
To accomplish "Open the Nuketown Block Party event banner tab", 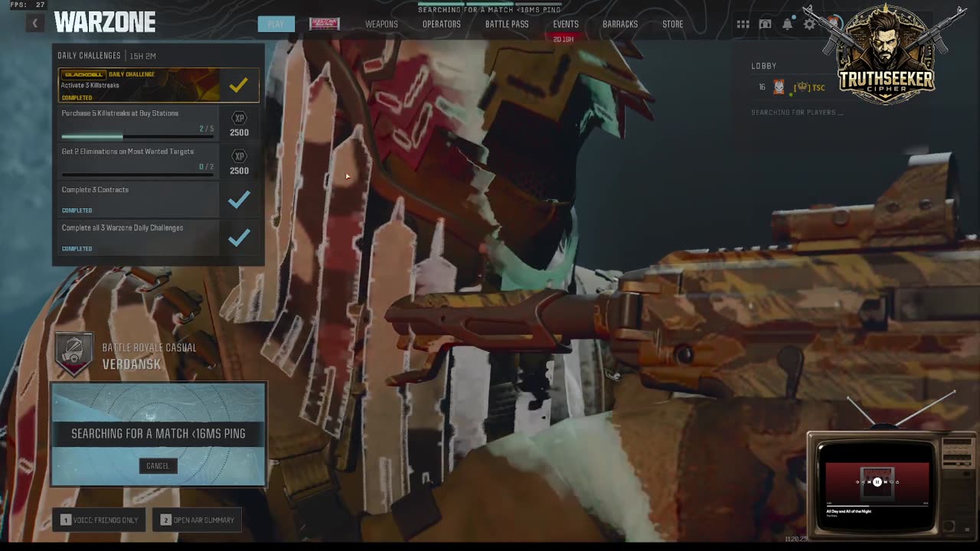I will coord(324,24).
